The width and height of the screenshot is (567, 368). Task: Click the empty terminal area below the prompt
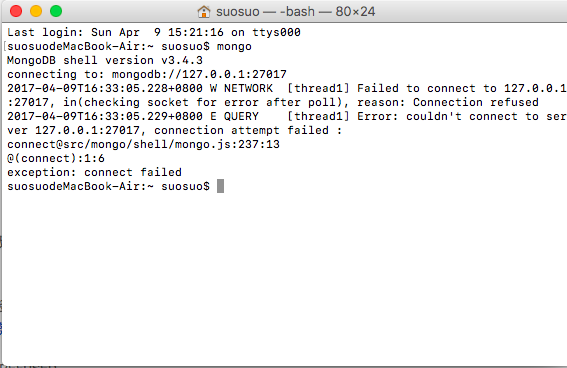pyautogui.click(x=284, y=278)
